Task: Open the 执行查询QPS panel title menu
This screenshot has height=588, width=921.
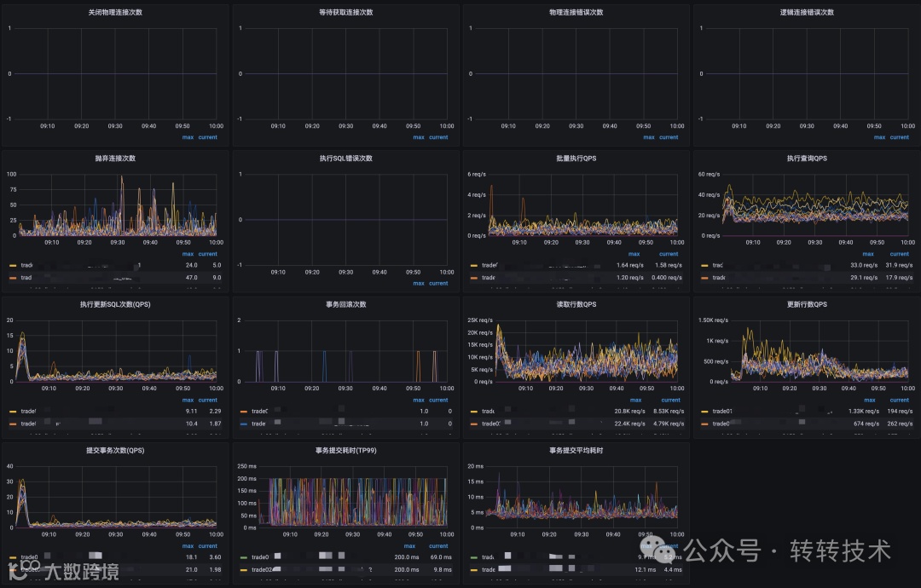Action: [807, 159]
